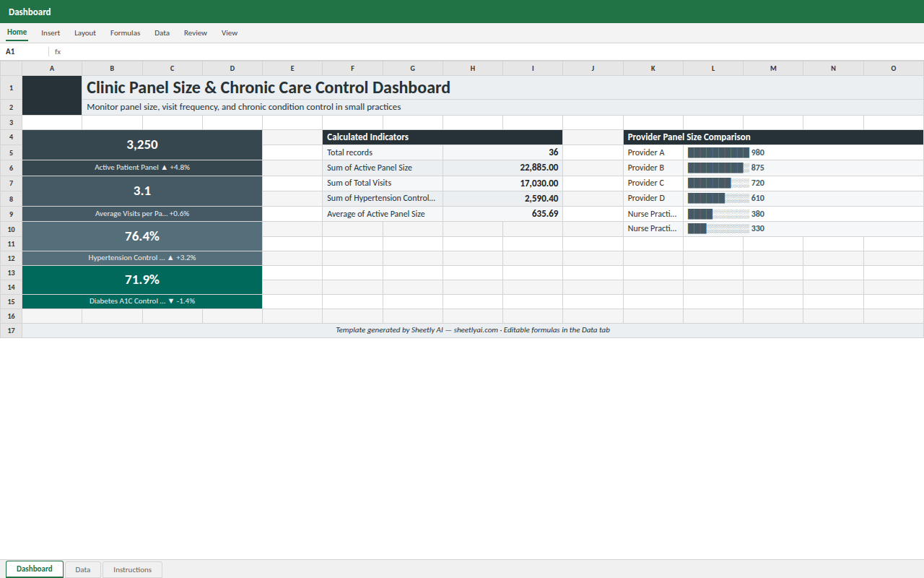Open the Home ribbon tab

click(x=17, y=33)
